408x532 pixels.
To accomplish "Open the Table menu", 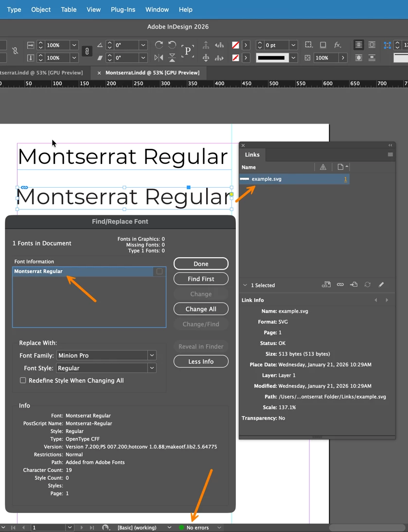I will coord(69,10).
